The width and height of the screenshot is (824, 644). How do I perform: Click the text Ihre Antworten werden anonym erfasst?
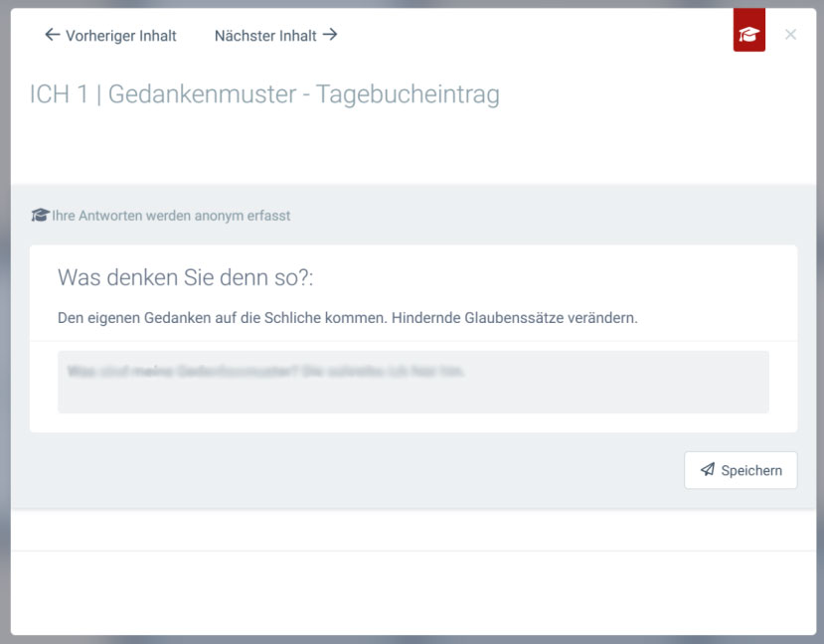coord(171,215)
